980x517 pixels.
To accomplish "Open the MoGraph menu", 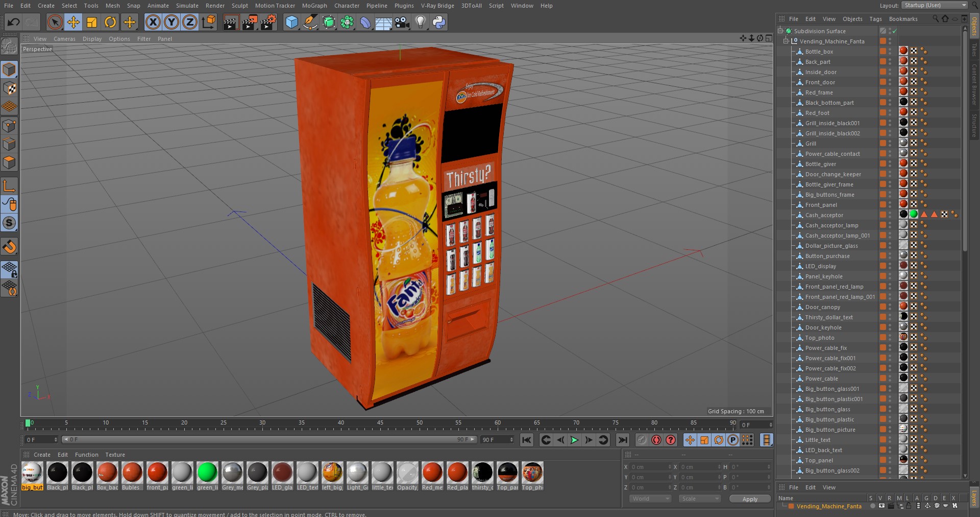I will point(314,6).
